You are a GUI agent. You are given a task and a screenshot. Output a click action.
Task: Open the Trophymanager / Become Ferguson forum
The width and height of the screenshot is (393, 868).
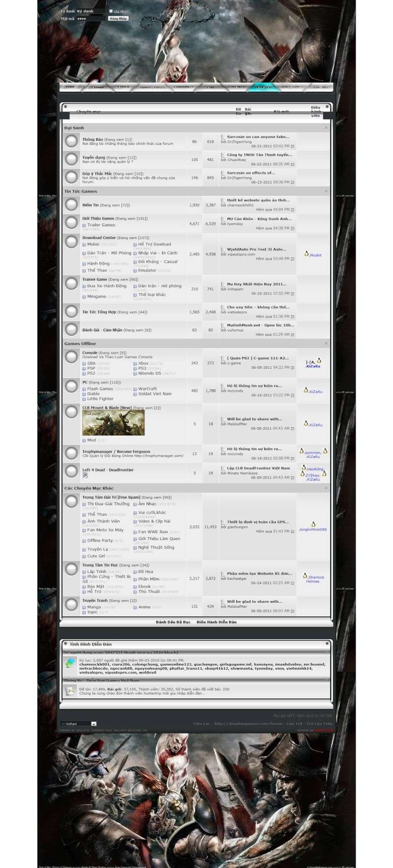pyautogui.click(x=116, y=451)
